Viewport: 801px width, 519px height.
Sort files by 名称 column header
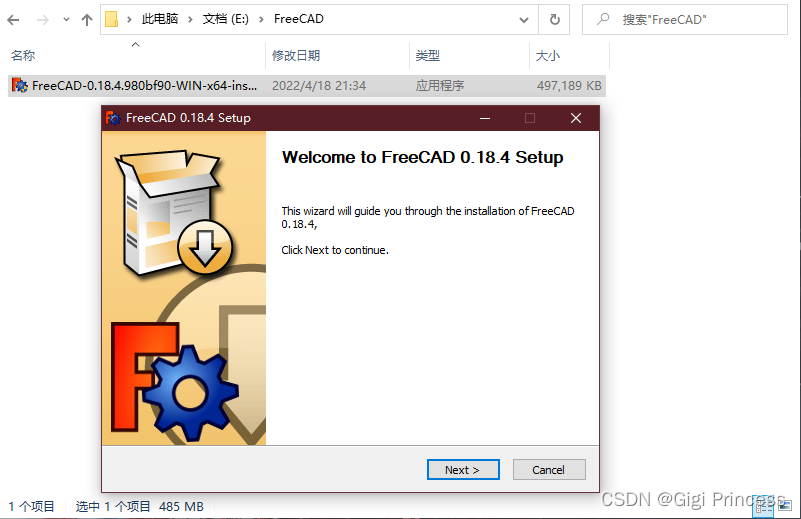(x=23, y=55)
